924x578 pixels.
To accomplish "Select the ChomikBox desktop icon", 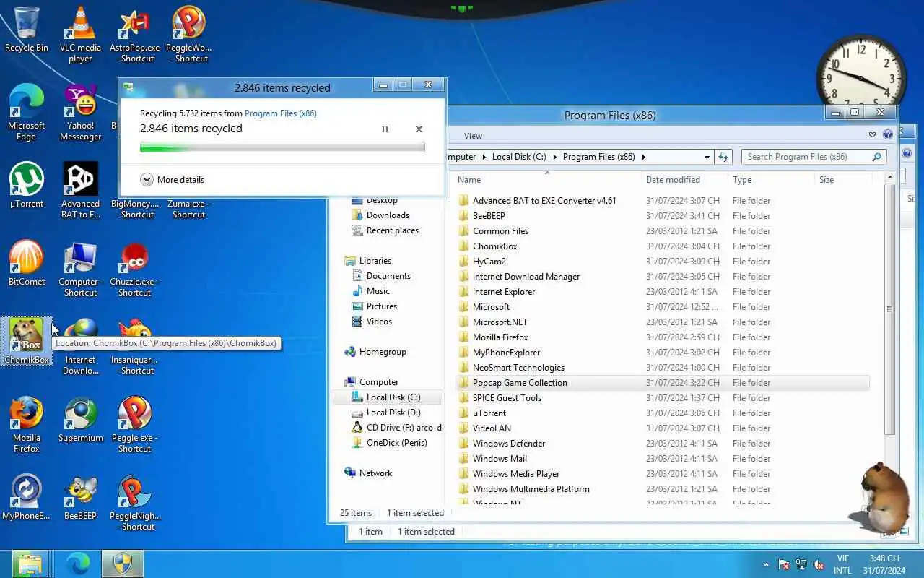I will pyautogui.click(x=27, y=341).
